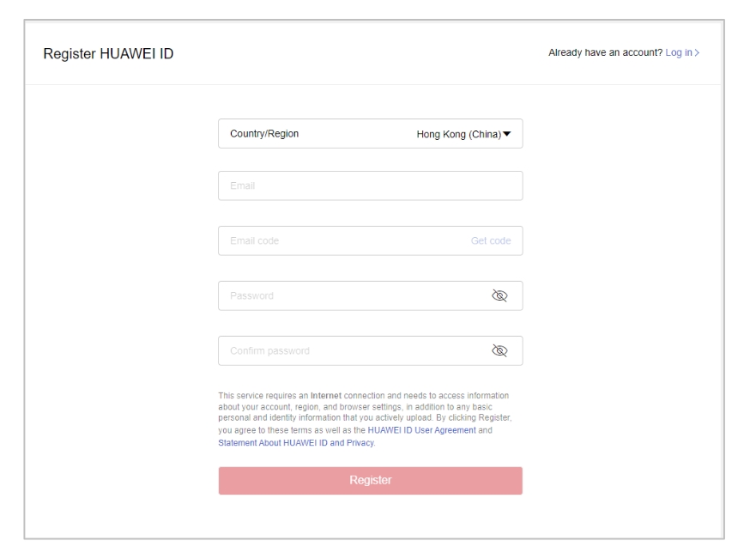
Task: Open Statement About HUAWEI ID and Privacy
Action: tap(296, 442)
